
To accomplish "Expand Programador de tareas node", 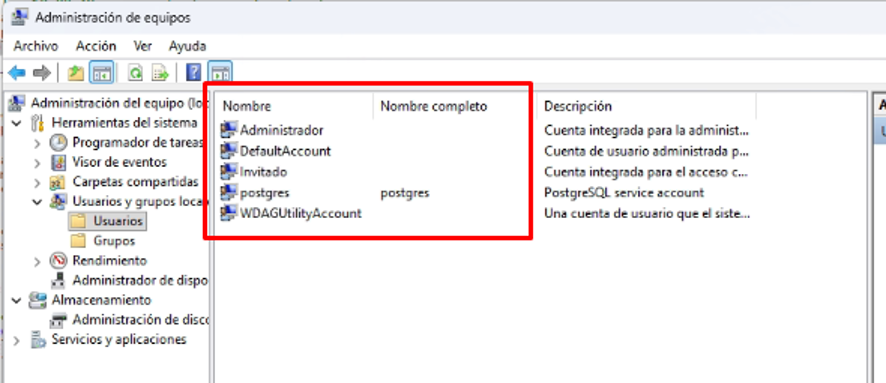I will pyautogui.click(x=37, y=143).
